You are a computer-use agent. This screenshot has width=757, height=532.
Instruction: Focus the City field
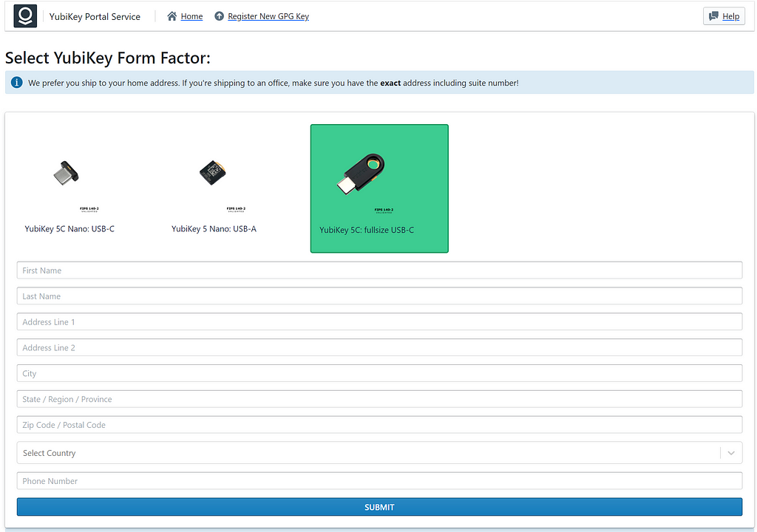379,373
